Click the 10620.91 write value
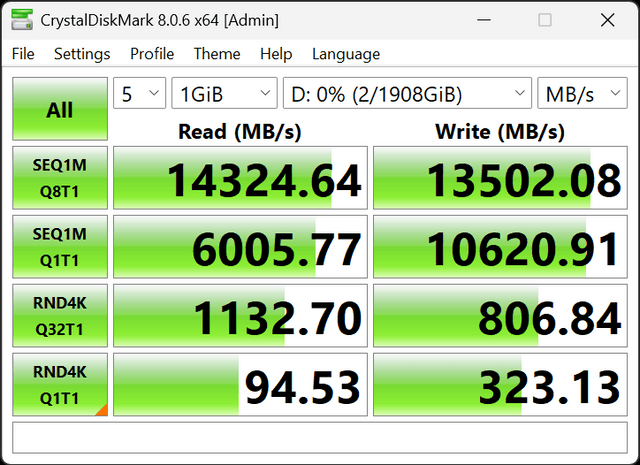This screenshot has width=640, height=465. coord(500,247)
